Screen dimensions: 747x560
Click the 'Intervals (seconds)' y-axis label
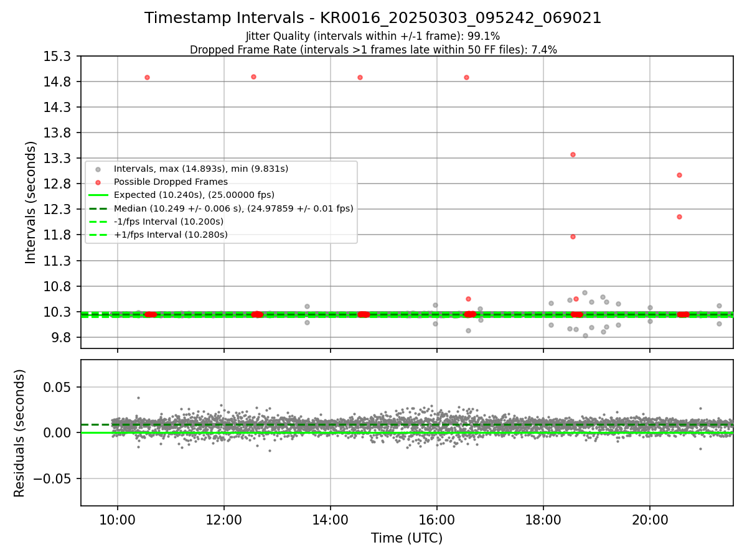click(31, 202)
